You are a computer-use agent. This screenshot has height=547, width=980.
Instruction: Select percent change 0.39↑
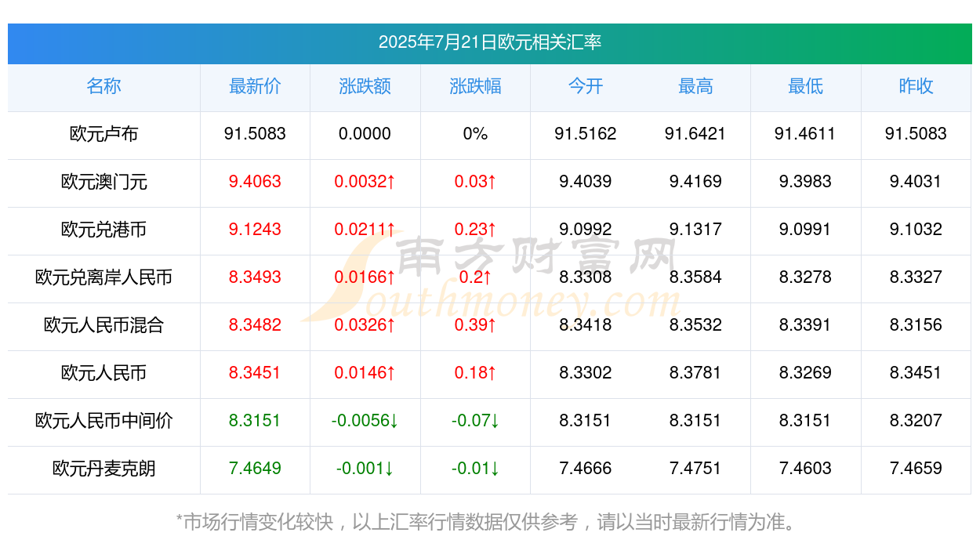click(x=475, y=325)
